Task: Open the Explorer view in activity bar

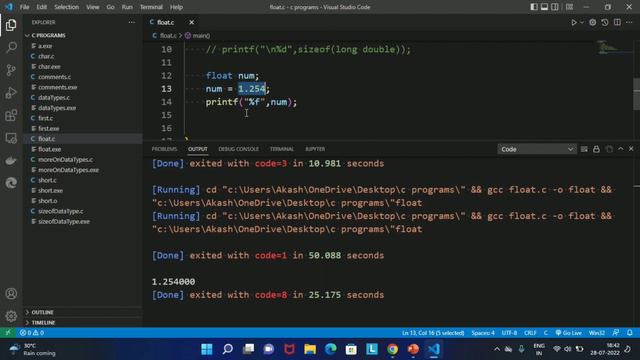Action: tap(11, 25)
